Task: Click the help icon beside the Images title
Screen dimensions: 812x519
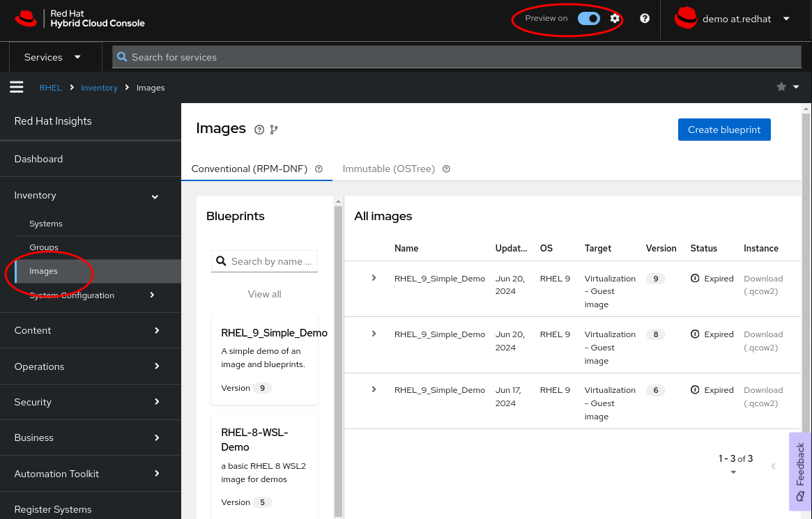Action: pos(259,130)
